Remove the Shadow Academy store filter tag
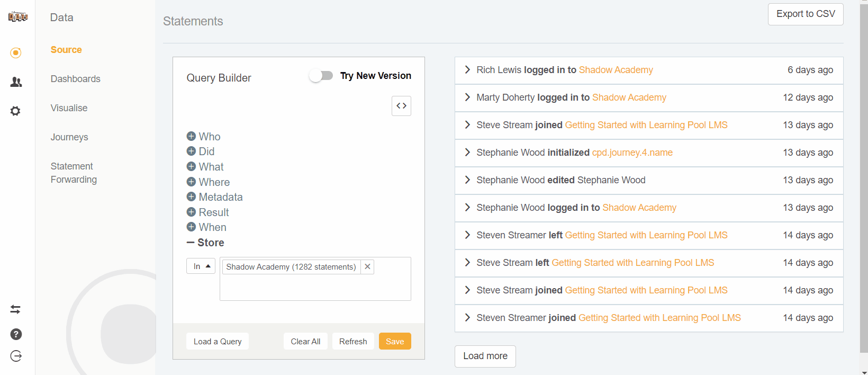 coord(367,266)
